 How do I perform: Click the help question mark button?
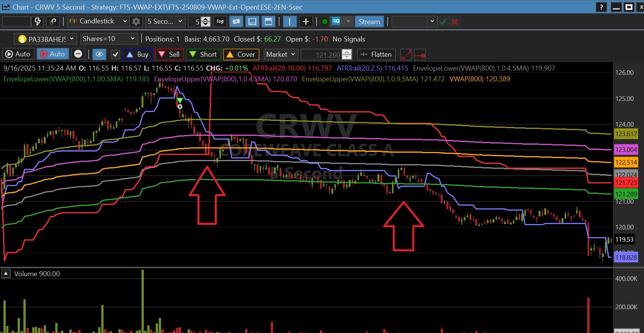601,7
